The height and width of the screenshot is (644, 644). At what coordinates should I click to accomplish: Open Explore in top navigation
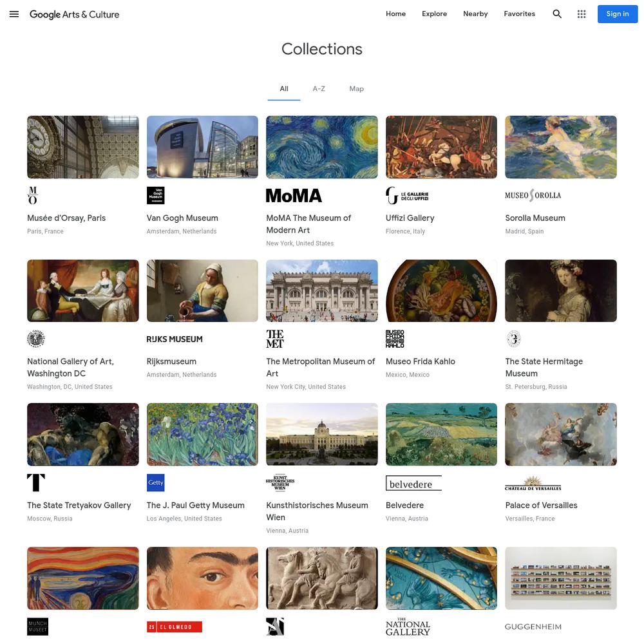coord(434,14)
